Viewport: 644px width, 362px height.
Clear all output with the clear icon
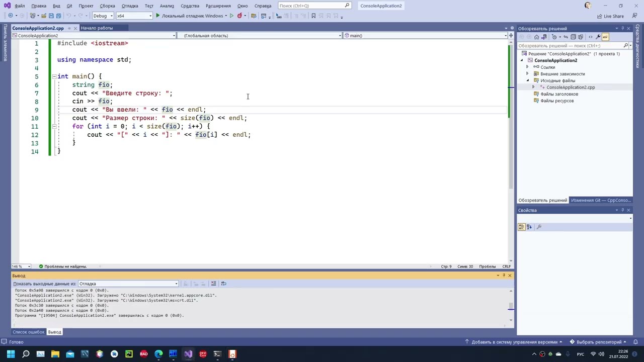point(213,284)
